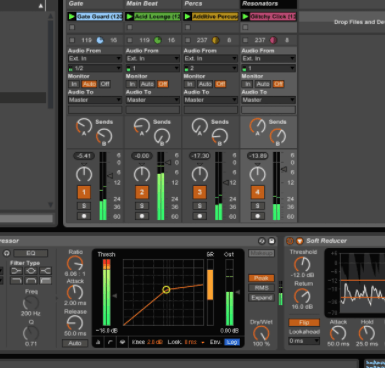The width and height of the screenshot is (385, 368).
Task: Click the Resonators pink pie-chart position indicator
Action: pos(273,40)
